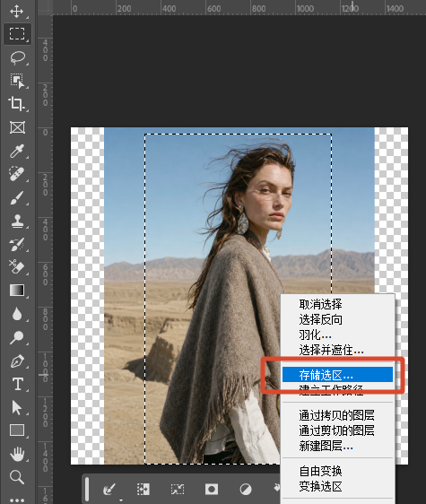Select the Blur tool
The height and width of the screenshot is (504, 426).
click(17, 314)
